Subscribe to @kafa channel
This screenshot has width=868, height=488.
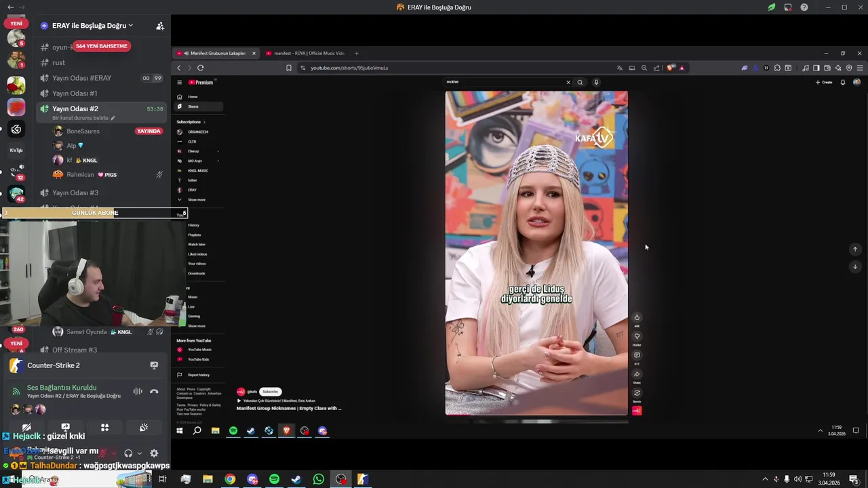click(271, 392)
